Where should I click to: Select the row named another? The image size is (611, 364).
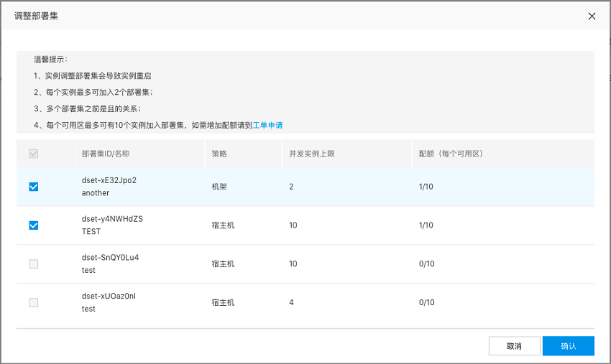(x=305, y=187)
